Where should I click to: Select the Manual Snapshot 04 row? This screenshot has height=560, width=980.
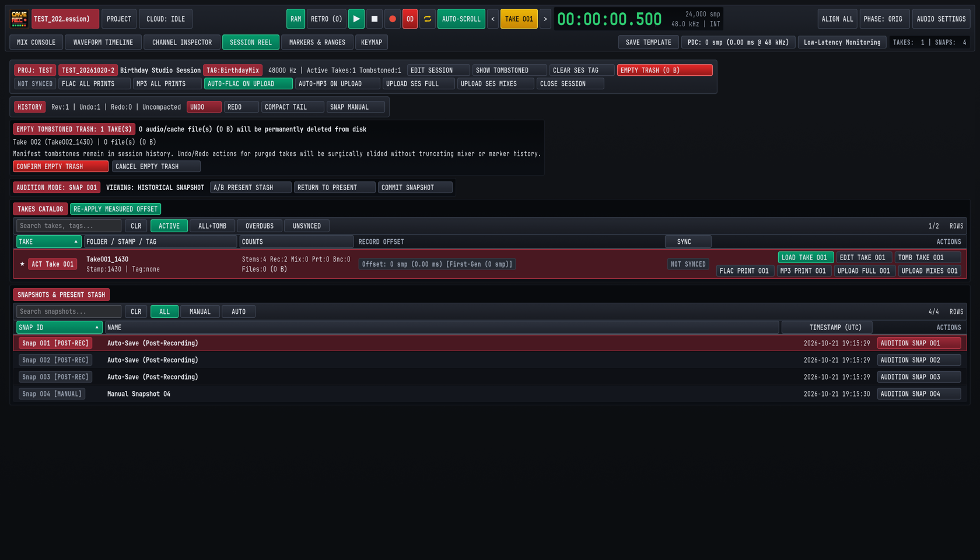coord(490,394)
